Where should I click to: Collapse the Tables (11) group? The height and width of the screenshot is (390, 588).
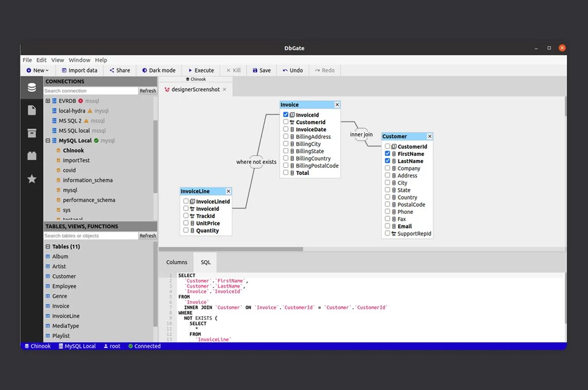tap(48, 246)
